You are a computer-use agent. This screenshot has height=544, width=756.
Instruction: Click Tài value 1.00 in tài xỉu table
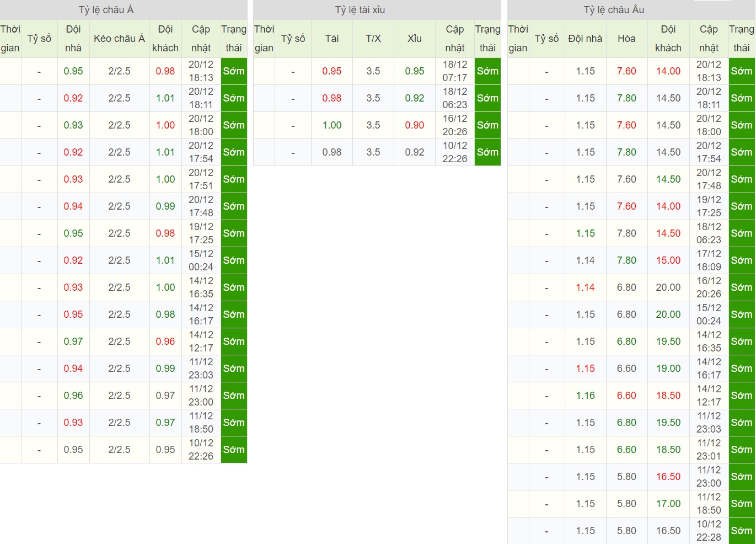pyautogui.click(x=332, y=125)
